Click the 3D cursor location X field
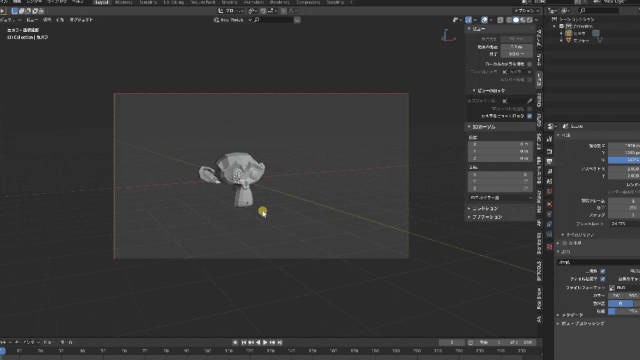This screenshot has width=640, height=360. [500, 144]
